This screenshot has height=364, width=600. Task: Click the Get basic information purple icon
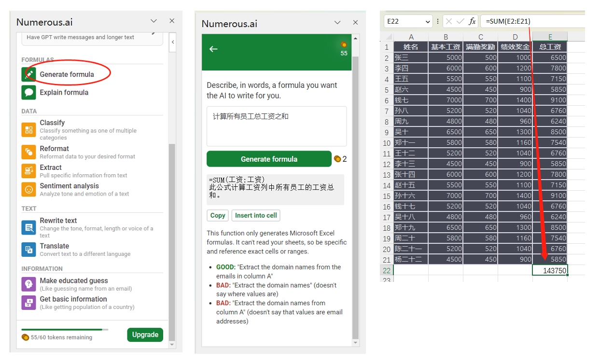point(28,302)
